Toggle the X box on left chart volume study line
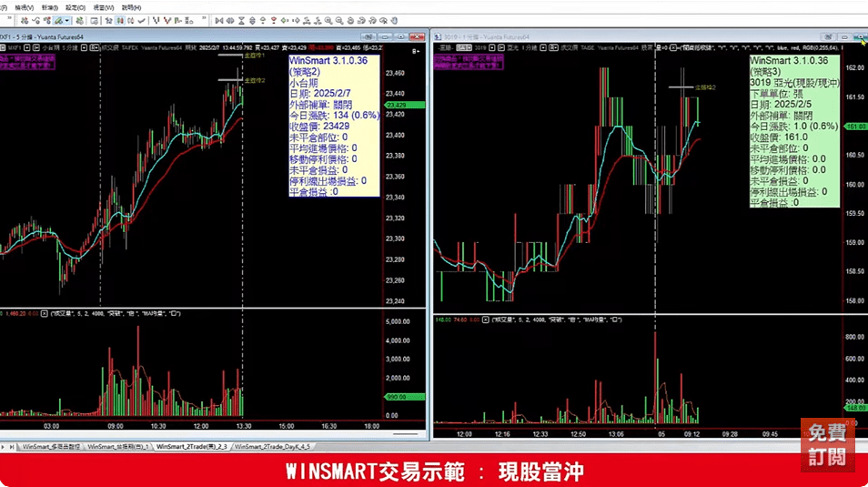868x487 pixels. coord(45,313)
